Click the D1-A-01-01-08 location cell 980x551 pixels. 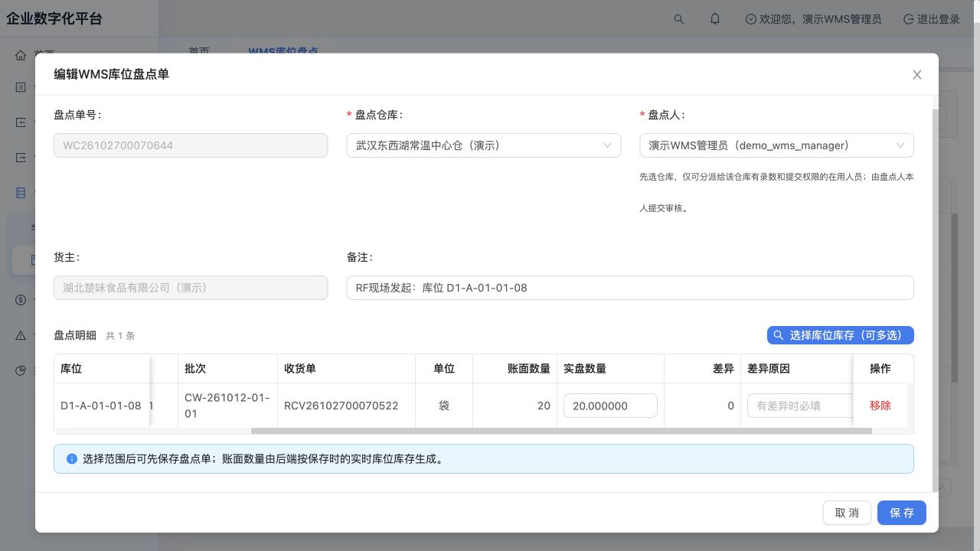tap(101, 406)
